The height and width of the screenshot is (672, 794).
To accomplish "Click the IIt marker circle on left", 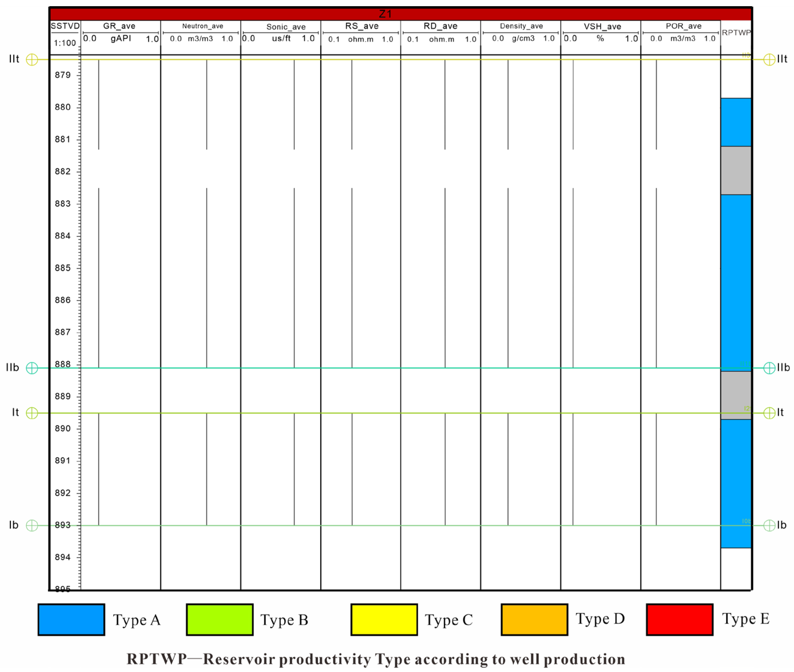I will [x=32, y=59].
